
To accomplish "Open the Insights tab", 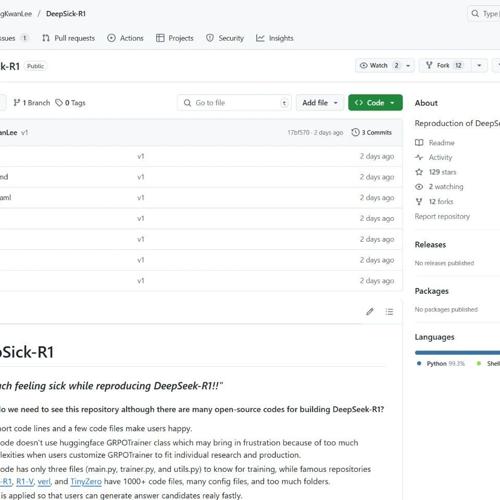I will click(275, 38).
